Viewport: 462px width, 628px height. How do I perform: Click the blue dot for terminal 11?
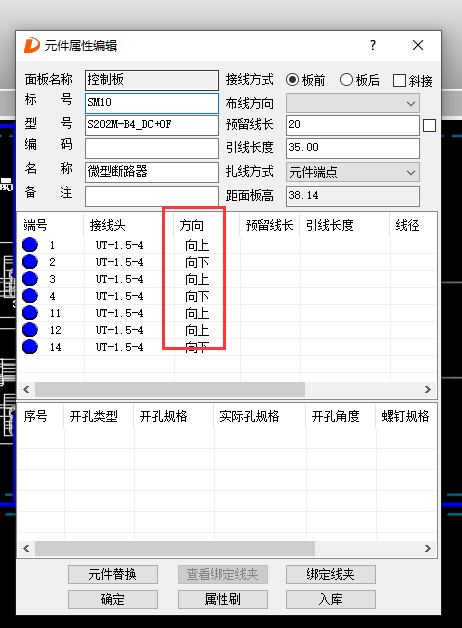30,312
